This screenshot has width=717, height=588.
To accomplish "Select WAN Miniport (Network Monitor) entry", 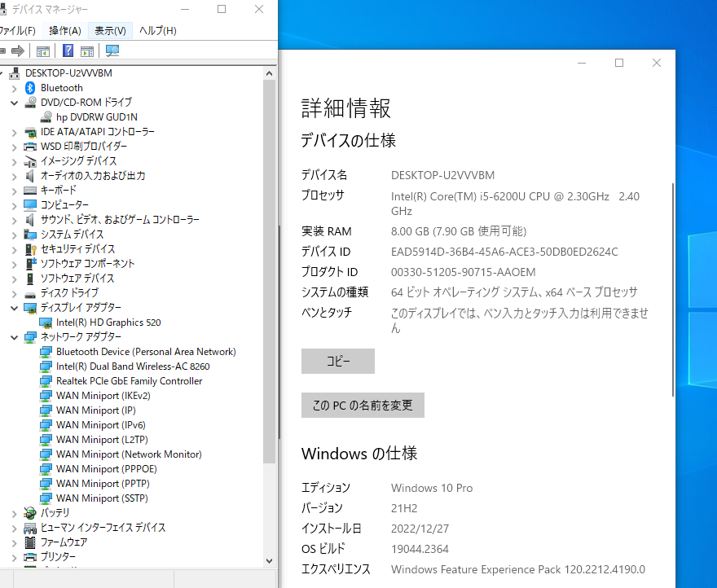I will (129, 454).
